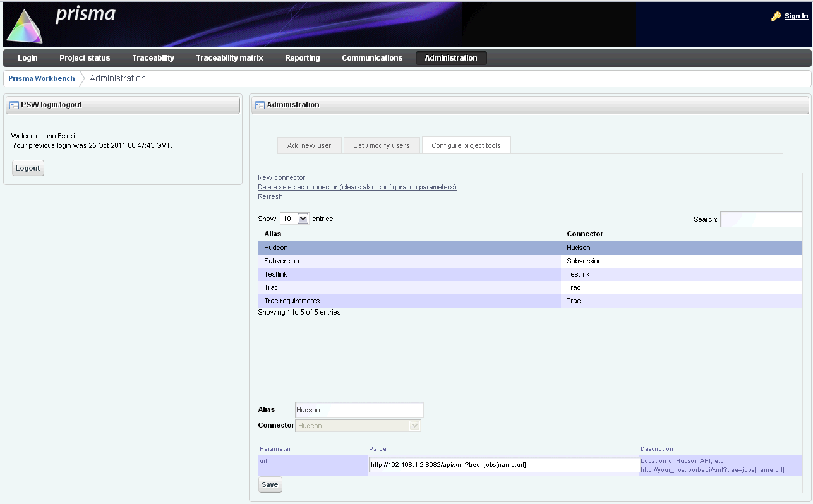Open the Reporting menu item
The height and width of the screenshot is (504, 813).
pos(302,57)
